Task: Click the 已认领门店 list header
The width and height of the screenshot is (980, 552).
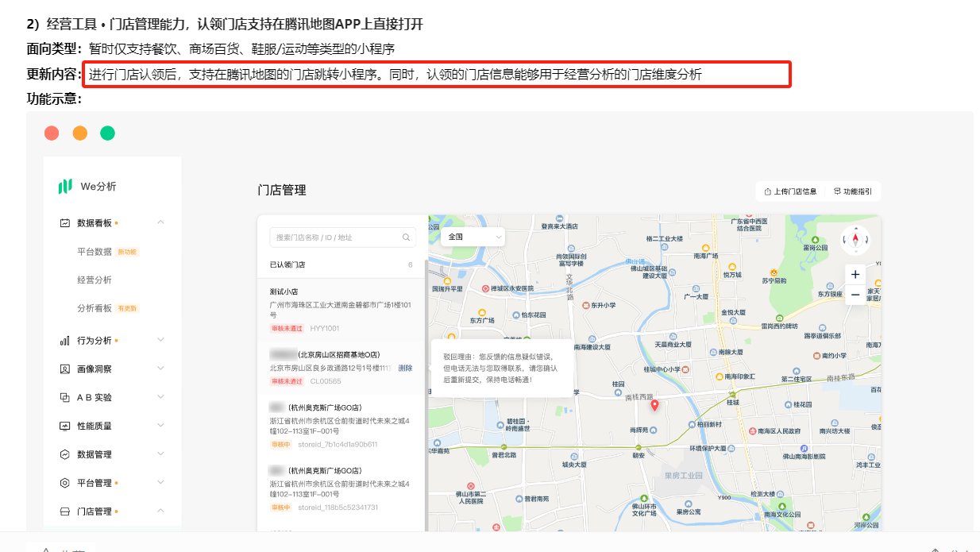Action: [x=287, y=265]
